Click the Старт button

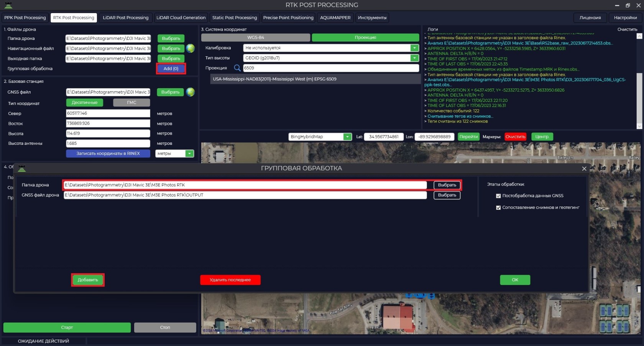(67, 327)
